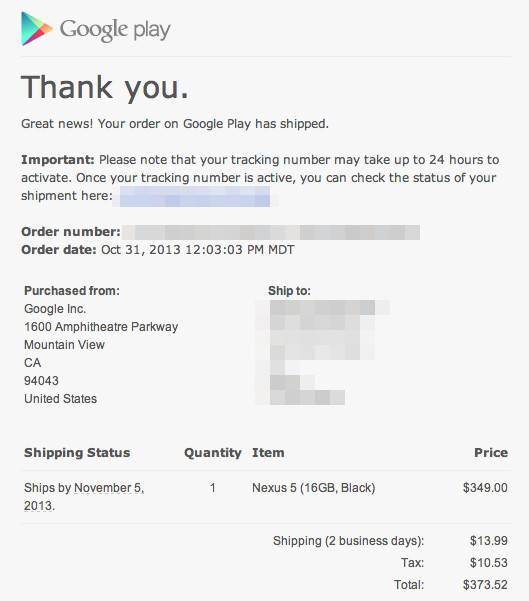Click the Purchased from Google Inc. line
Image resolution: width=529 pixels, height=601 pixels.
coord(55,309)
